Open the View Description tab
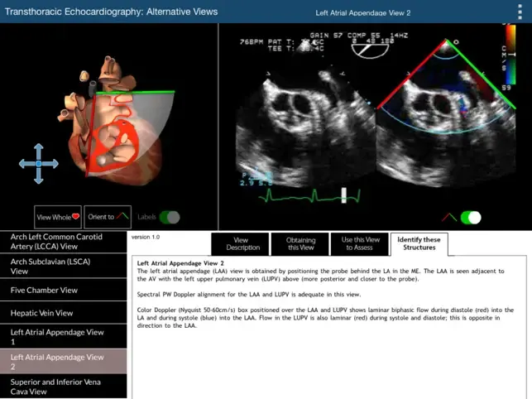 pos(240,244)
